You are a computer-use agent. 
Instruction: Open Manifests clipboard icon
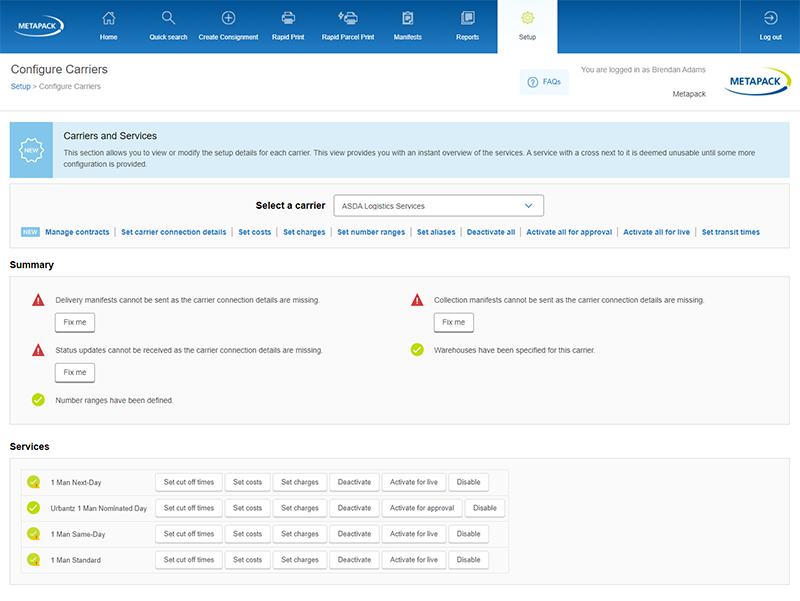click(408, 18)
